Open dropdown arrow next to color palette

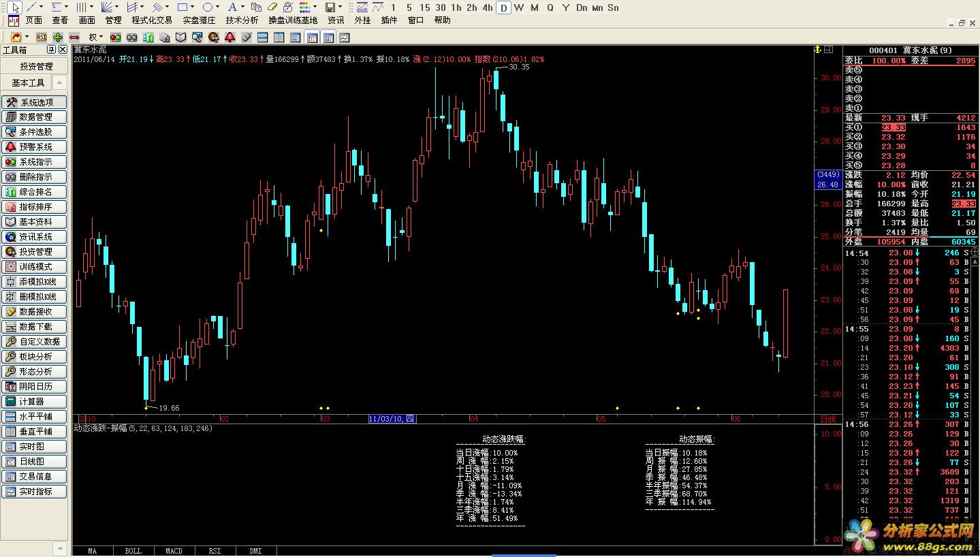[315, 7]
